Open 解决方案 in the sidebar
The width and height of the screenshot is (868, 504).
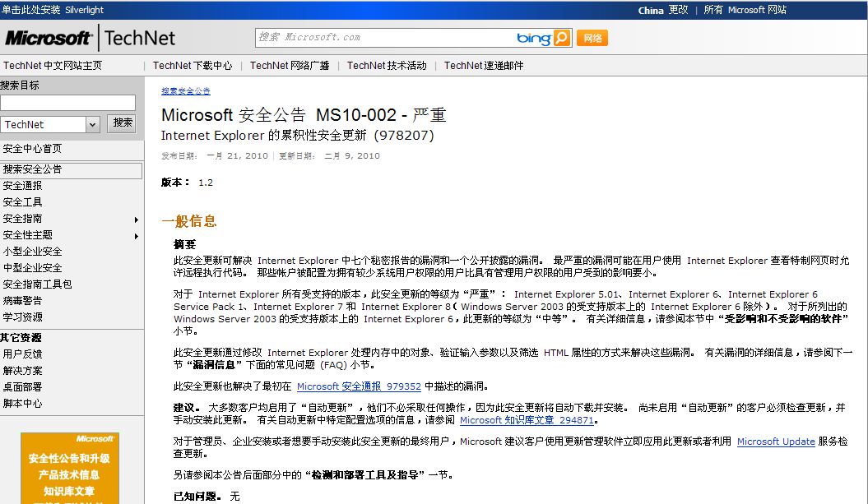[x=22, y=371]
